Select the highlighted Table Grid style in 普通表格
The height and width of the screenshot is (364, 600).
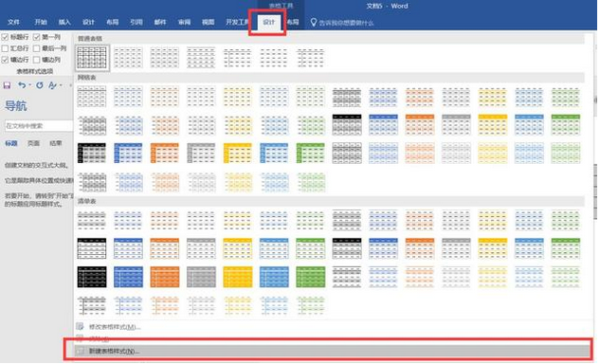pos(92,58)
